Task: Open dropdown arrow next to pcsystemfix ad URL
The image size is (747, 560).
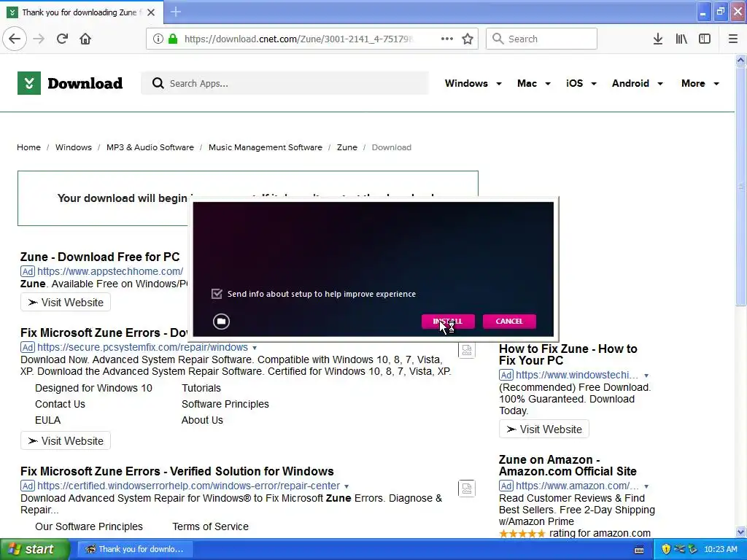Action: pos(255,348)
